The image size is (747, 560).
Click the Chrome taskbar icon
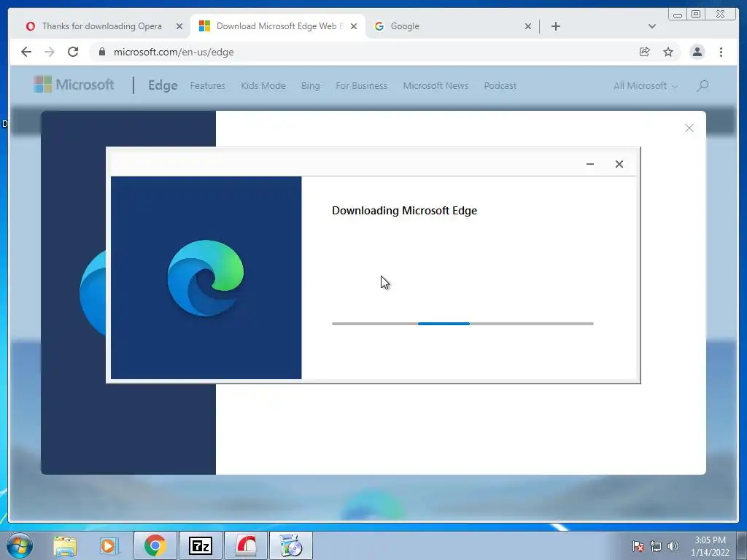point(155,545)
